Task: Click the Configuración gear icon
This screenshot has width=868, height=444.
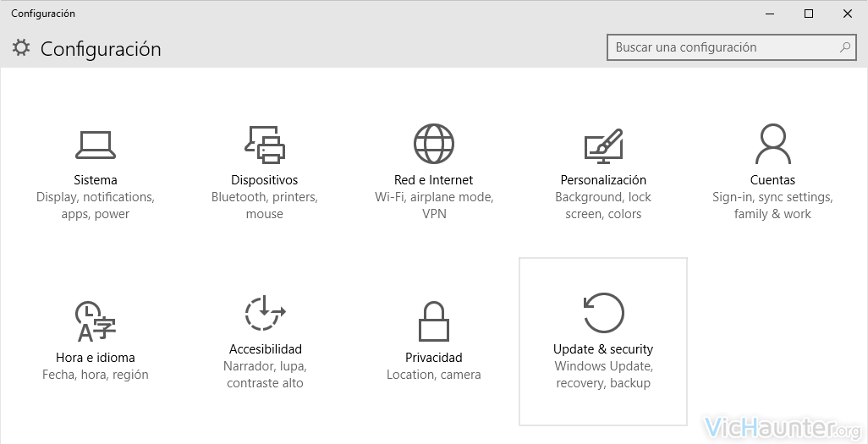Action: pos(21,47)
